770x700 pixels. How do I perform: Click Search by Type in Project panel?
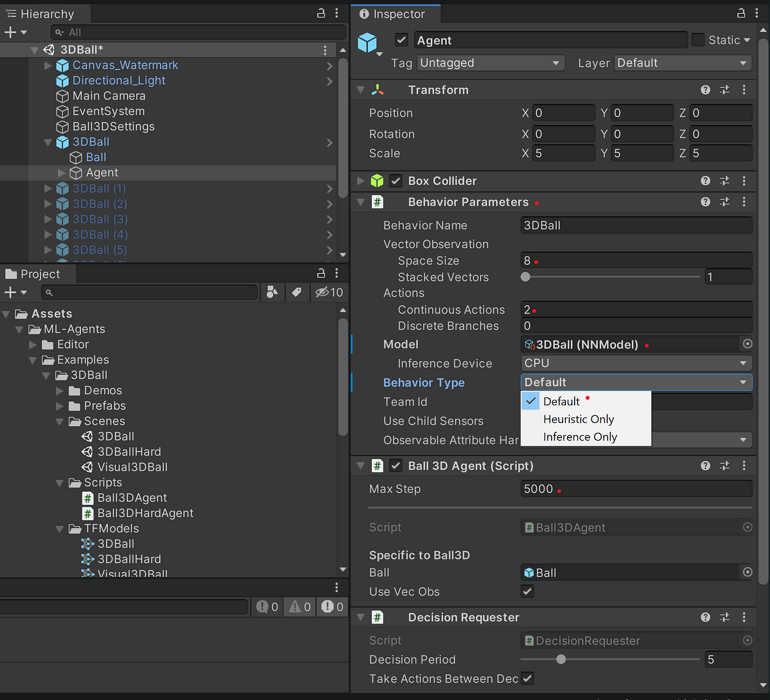pyautogui.click(x=272, y=292)
